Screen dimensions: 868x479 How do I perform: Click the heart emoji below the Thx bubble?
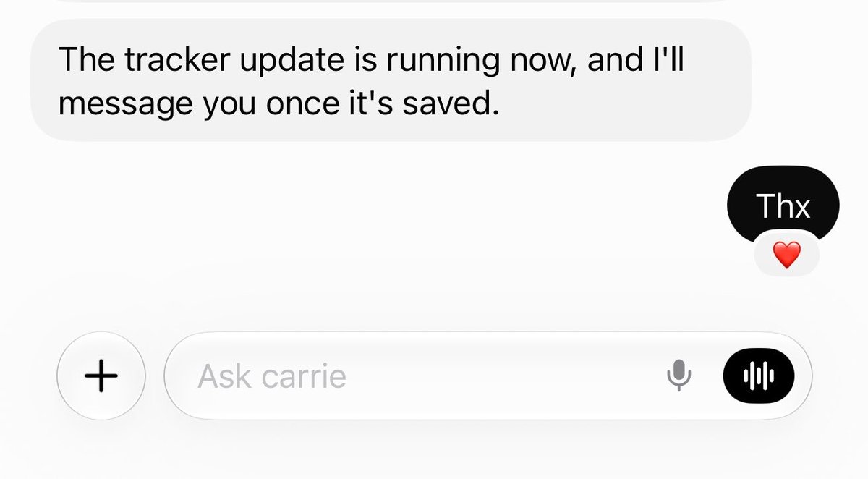coord(787,255)
